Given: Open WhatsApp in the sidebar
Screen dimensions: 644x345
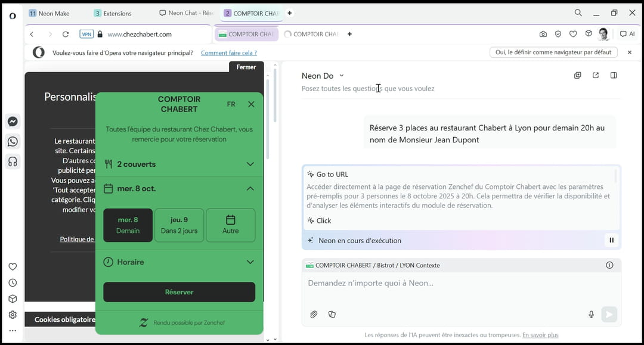Looking at the screenshot, I should [13, 142].
